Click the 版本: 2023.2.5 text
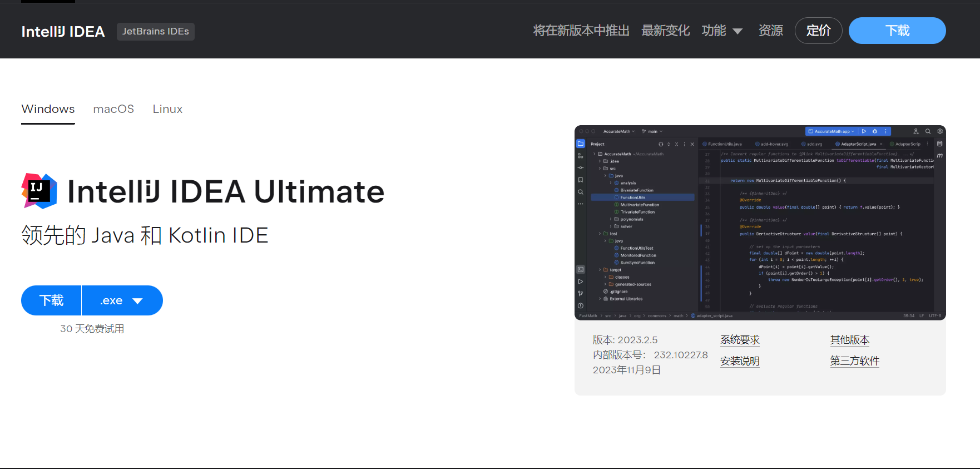The width and height of the screenshot is (980, 469). pyautogui.click(x=625, y=340)
